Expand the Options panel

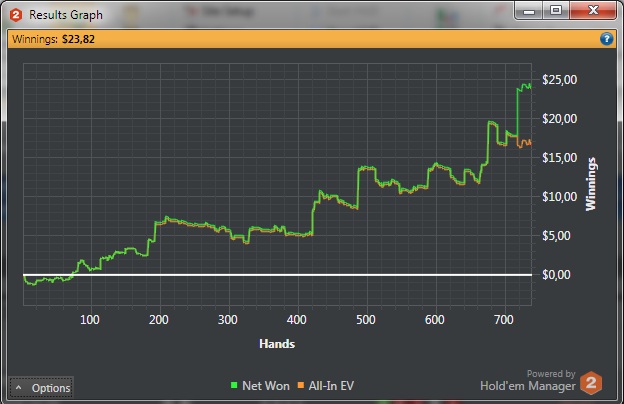pyautogui.click(x=41, y=388)
